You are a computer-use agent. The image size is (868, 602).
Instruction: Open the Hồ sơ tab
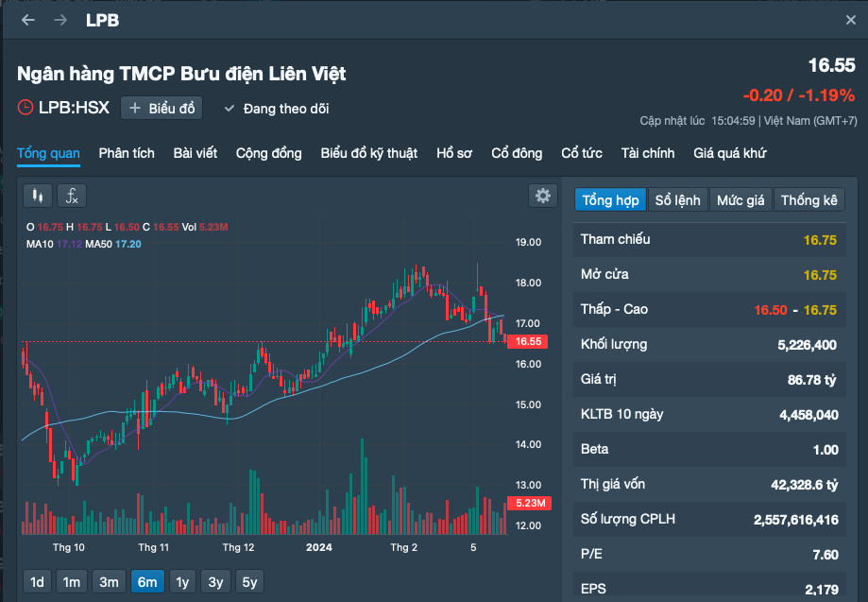click(454, 153)
